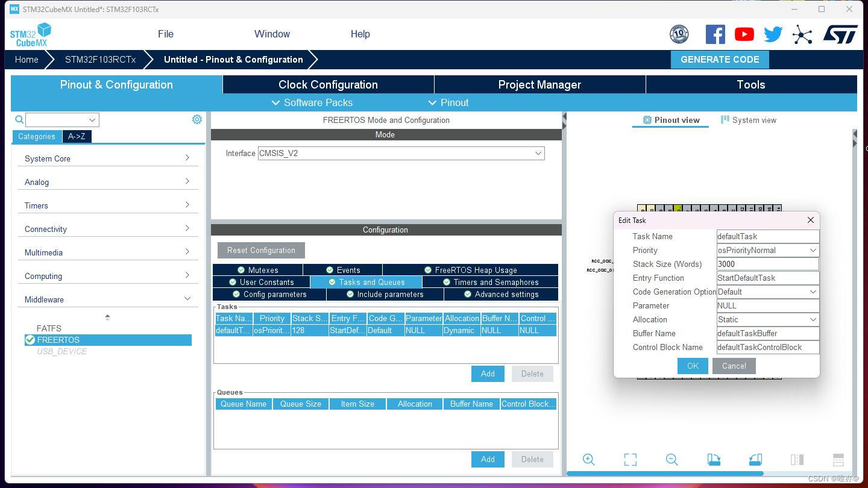
Task: Expand the System Core category
Action: point(107,158)
